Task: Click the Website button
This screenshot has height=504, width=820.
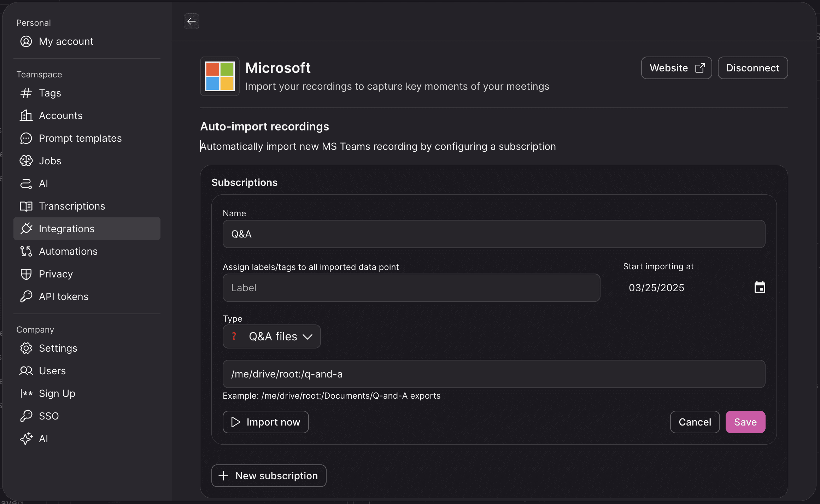Action: point(676,68)
